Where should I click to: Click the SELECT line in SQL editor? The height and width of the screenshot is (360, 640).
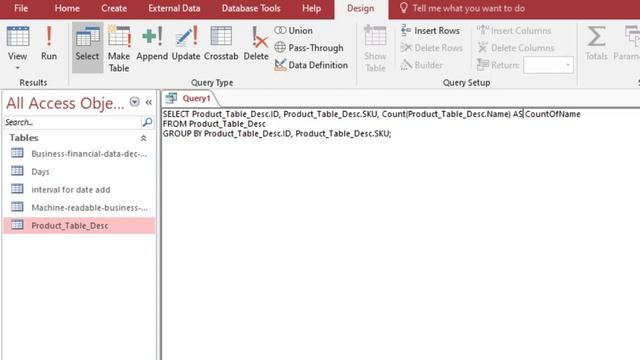point(371,114)
